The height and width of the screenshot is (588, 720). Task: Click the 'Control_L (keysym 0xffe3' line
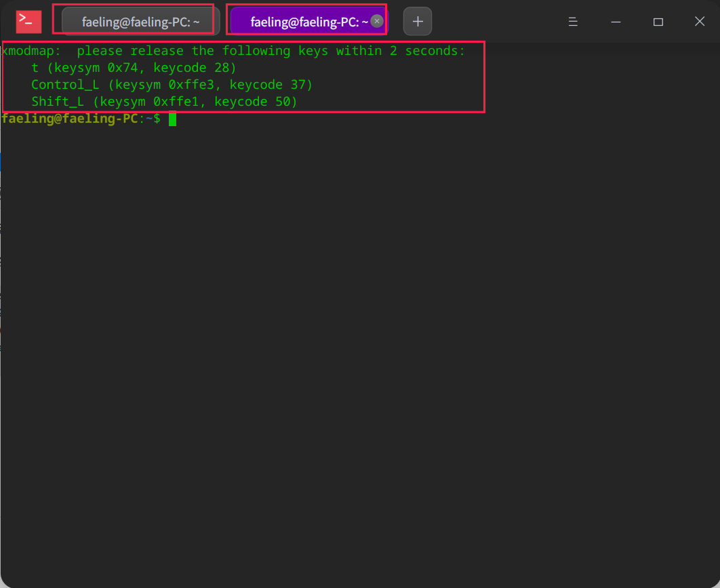click(x=172, y=85)
